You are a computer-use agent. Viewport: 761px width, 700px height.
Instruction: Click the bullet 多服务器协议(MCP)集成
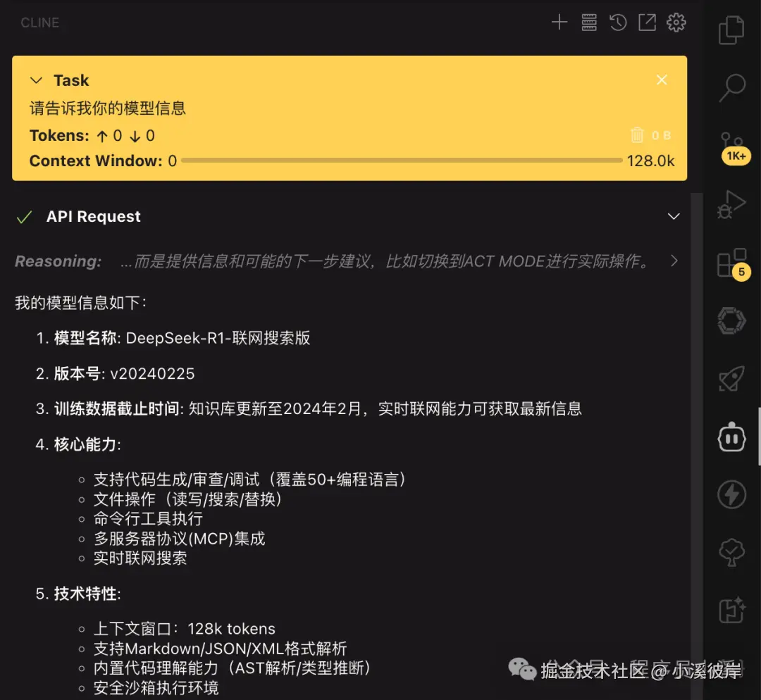coord(179,539)
